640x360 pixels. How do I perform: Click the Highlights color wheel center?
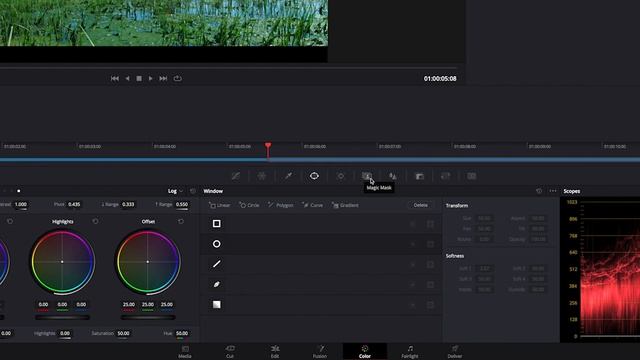click(x=62, y=262)
